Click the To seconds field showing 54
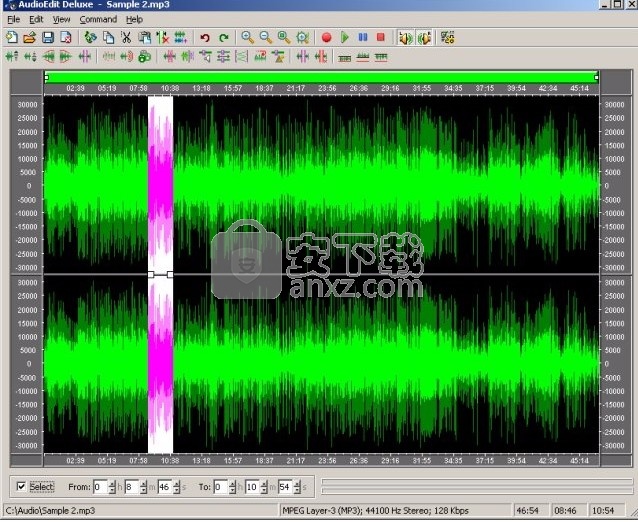638x522 pixels. pyautogui.click(x=286, y=487)
